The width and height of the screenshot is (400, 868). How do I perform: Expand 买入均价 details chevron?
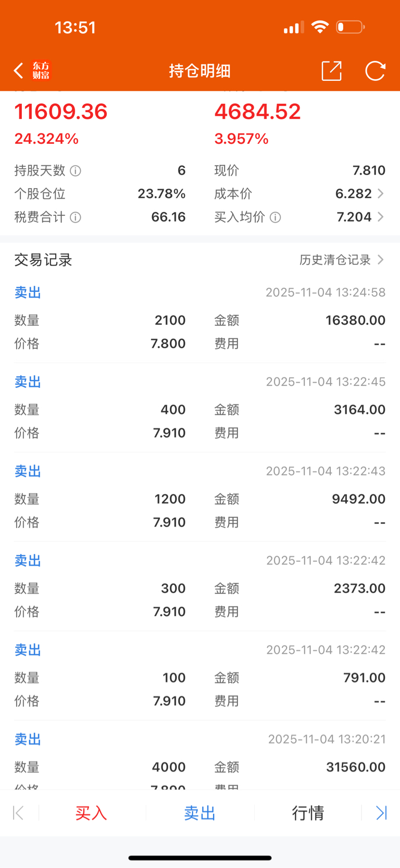380,217
